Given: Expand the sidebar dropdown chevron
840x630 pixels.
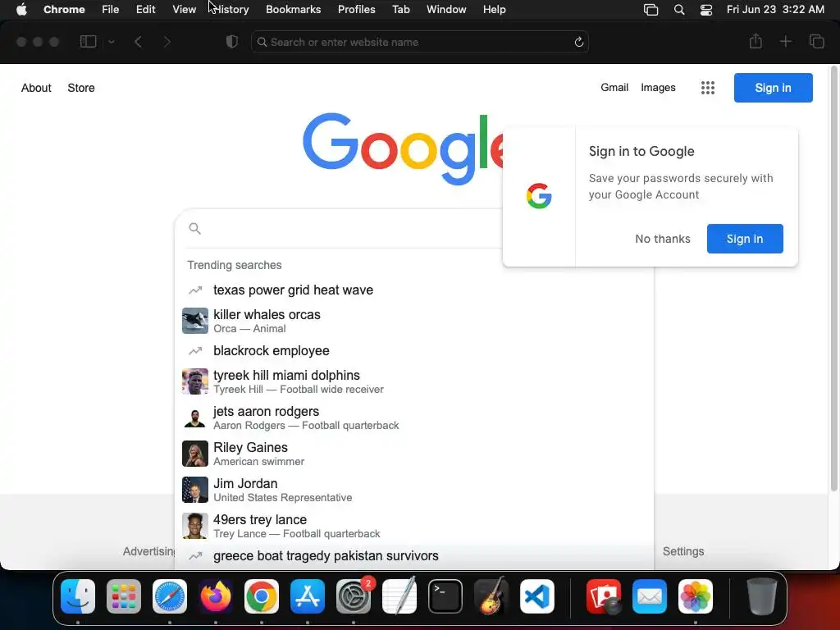Looking at the screenshot, I should [x=112, y=42].
